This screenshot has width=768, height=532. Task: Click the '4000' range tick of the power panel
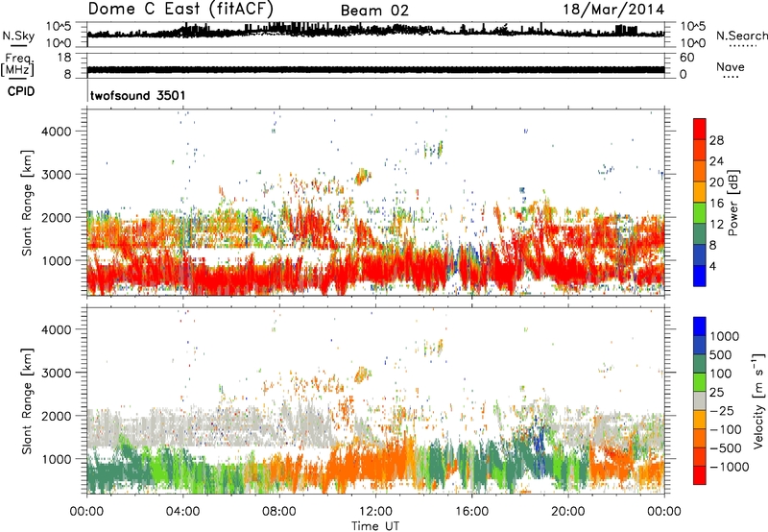pos(57,132)
